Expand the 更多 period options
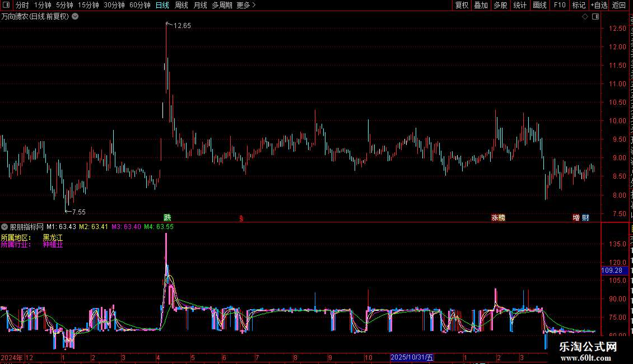Viewport: 633px width, 364px height. [x=246, y=5]
